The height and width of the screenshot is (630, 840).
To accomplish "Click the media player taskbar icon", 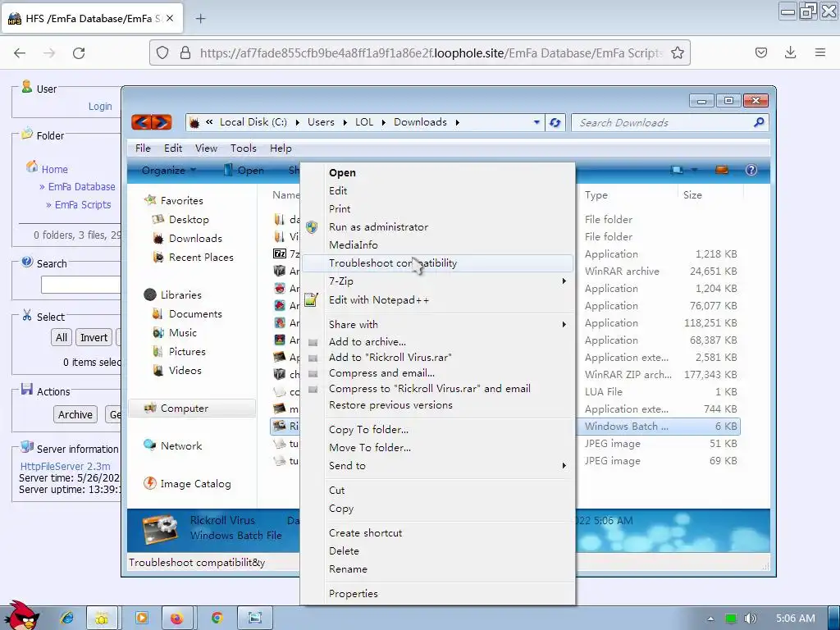I will pos(142,619).
